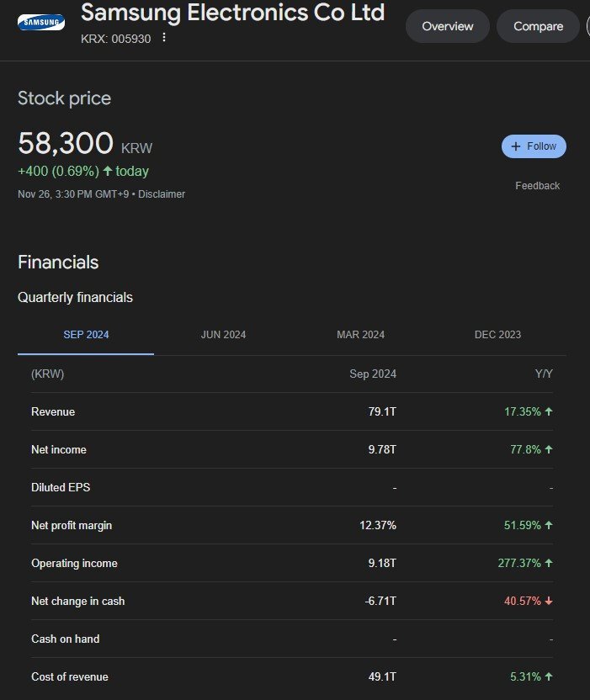Show DEC 2023 quarterly financials
The height and width of the screenshot is (700, 590).
(497, 335)
